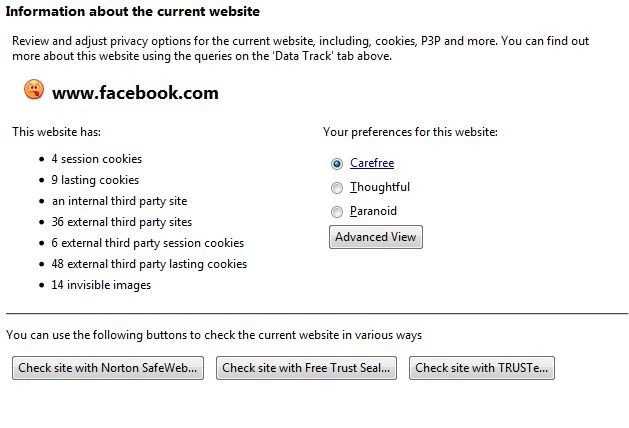Choose the Thoughtful privacy preference

(337, 188)
